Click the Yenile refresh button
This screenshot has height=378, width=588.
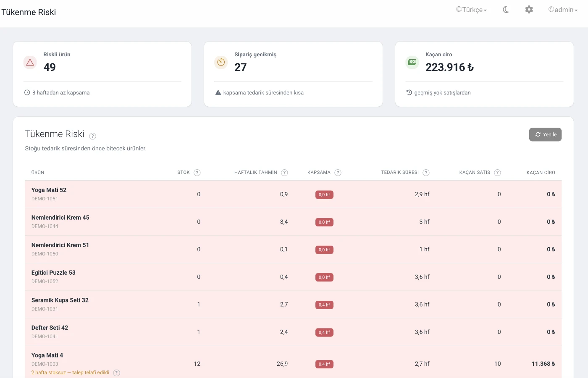point(545,134)
